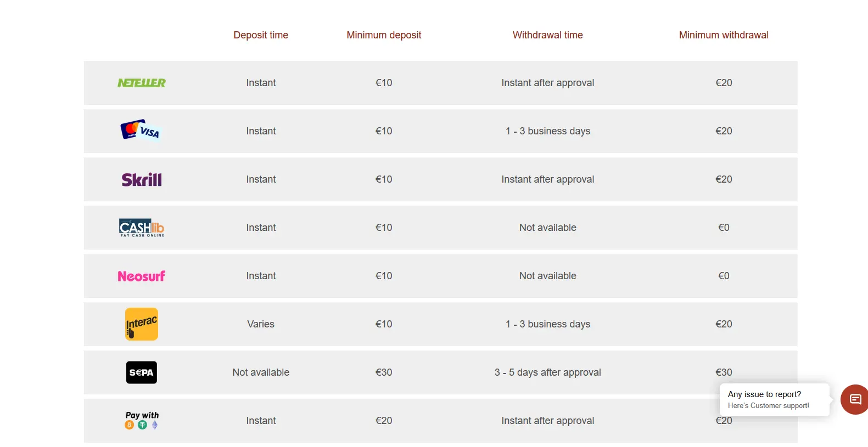868x447 pixels.
Task: Click the Neosurf logo
Action: (x=142, y=276)
